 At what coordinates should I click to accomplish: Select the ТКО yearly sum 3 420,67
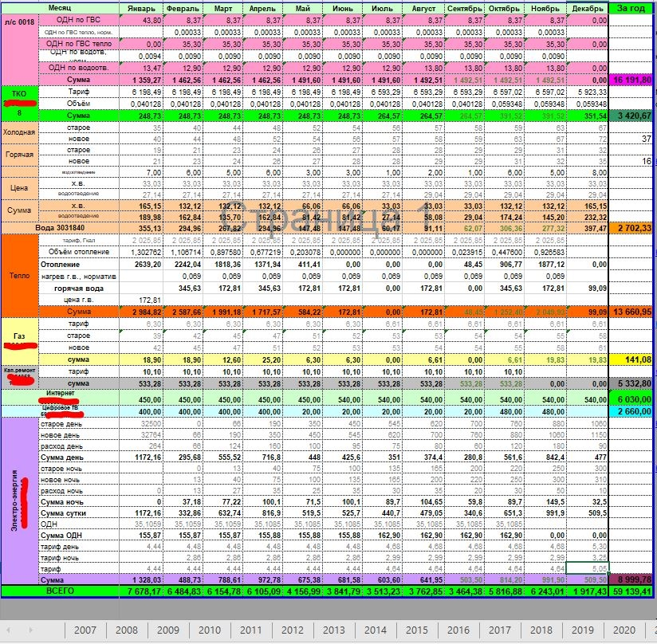pos(631,116)
